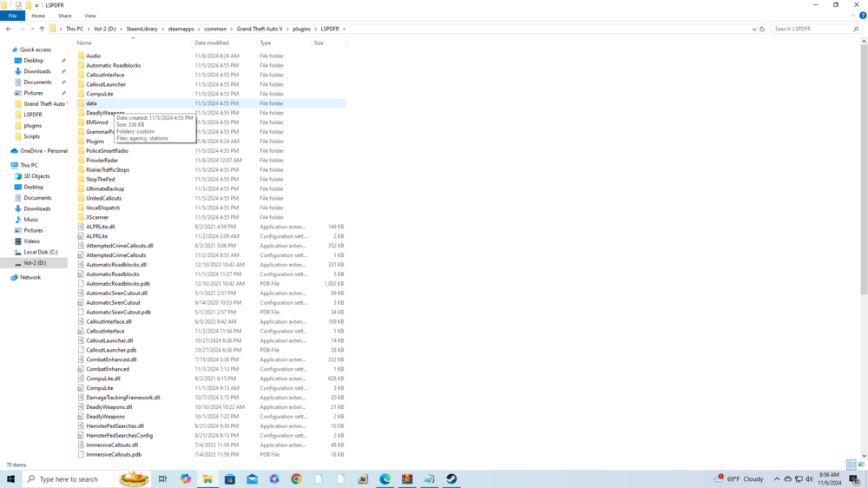Go up one folder level
This screenshot has width=868, height=488.
click(42, 29)
